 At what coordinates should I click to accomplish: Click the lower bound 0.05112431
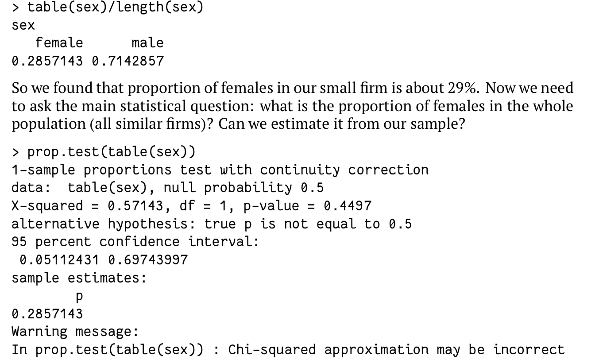point(59,260)
